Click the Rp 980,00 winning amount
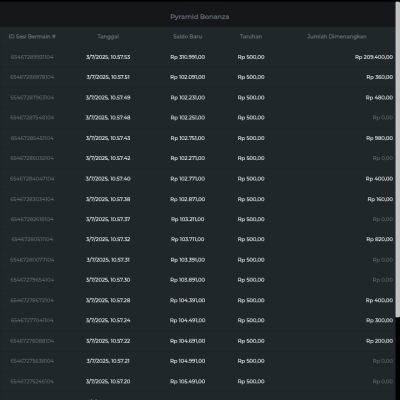The image size is (400, 400). click(379, 138)
